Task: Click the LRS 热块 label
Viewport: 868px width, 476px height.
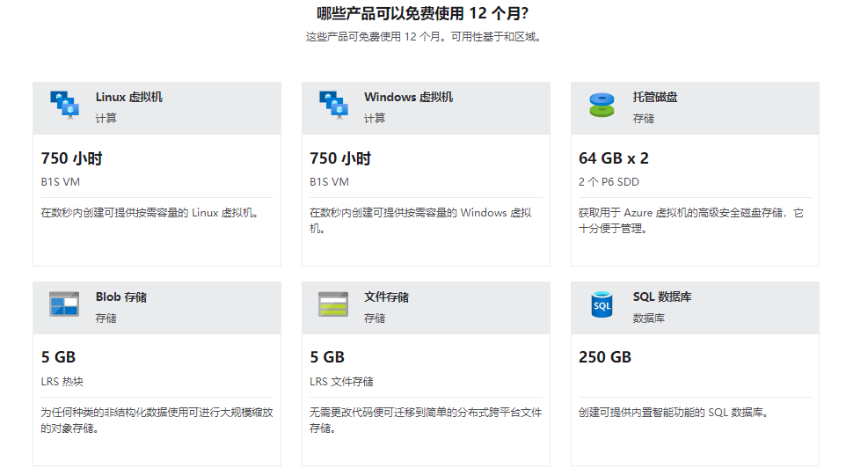Action: [x=62, y=382]
